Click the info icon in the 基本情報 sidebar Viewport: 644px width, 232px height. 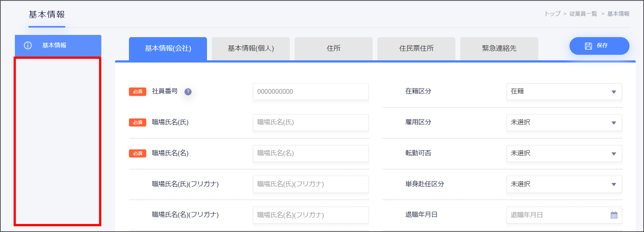28,46
